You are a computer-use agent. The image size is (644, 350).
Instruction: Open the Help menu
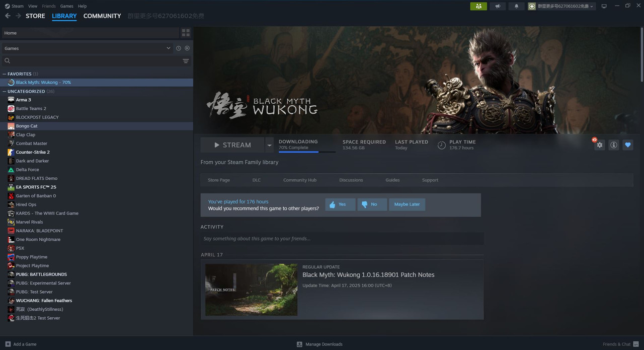[83, 6]
